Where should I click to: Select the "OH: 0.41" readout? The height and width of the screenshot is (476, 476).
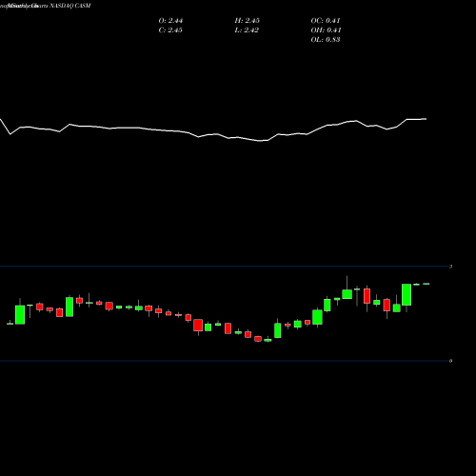(x=326, y=30)
